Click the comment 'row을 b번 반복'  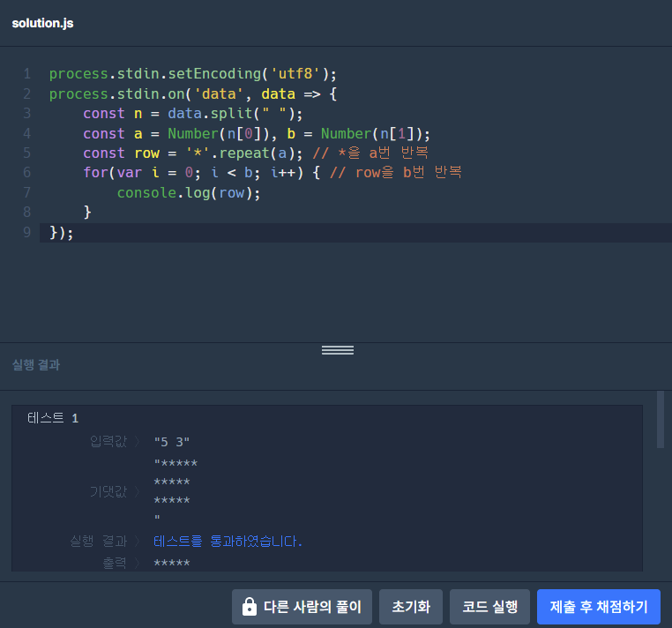[x=396, y=173]
